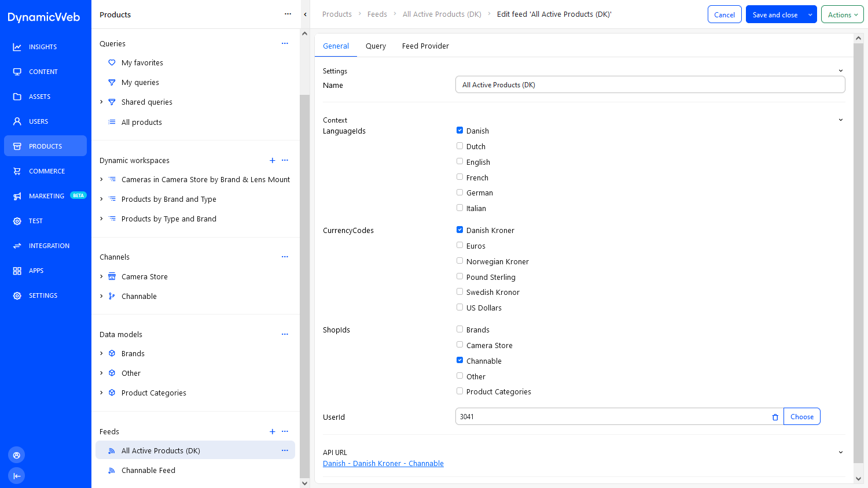
Task: Open Dynamic workspaces three-dot menu
Action: [285, 160]
